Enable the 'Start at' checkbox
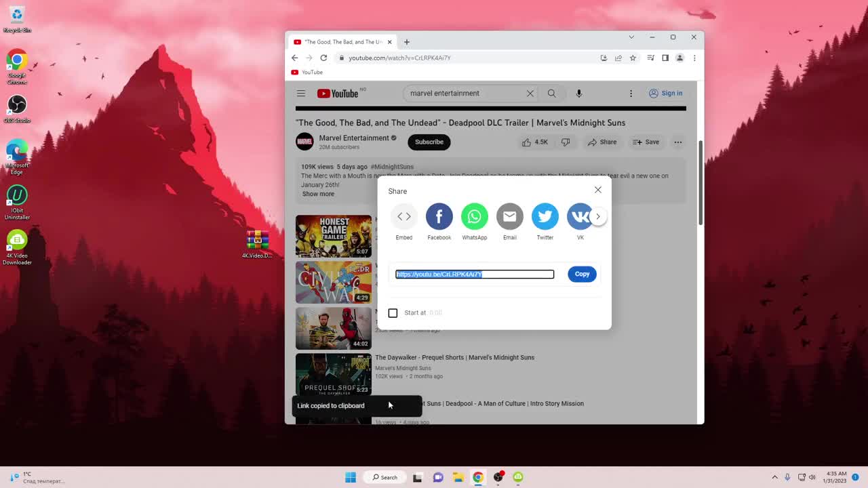Screen dimensions: 868x488 [x=393, y=312]
